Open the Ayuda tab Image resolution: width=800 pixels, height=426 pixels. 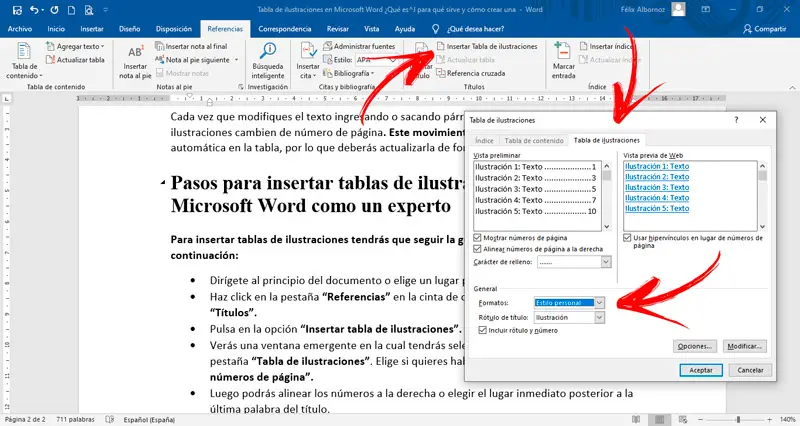[405, 29]
